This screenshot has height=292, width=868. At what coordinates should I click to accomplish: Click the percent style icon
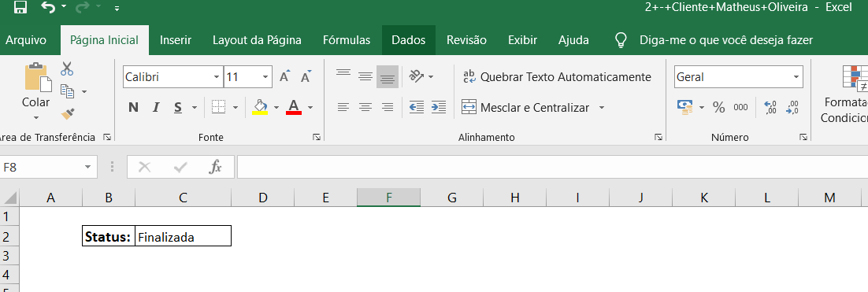(x=719, y=107)
